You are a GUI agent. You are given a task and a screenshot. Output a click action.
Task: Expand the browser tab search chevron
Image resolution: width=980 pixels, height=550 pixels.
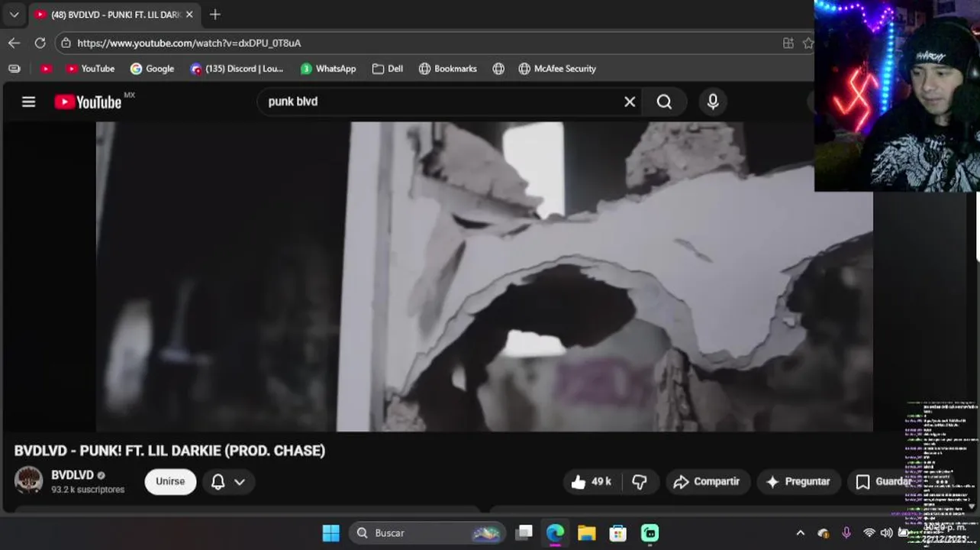click(14, 15)
